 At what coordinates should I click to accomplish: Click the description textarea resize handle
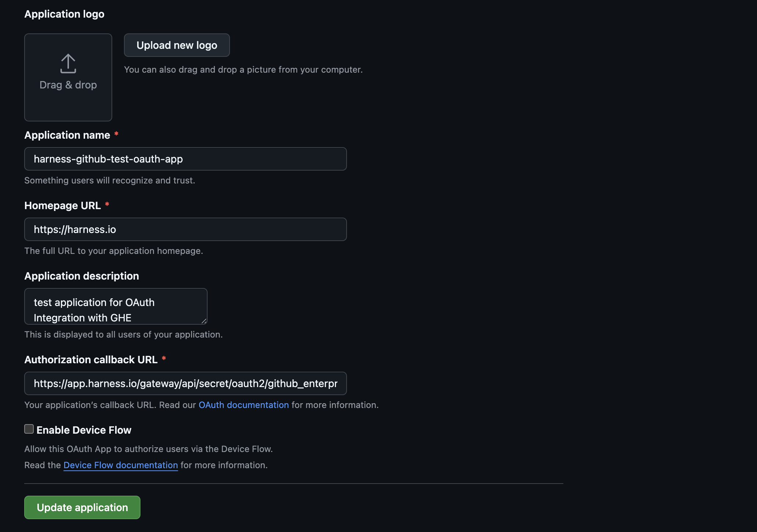click(x=204, y=321)
